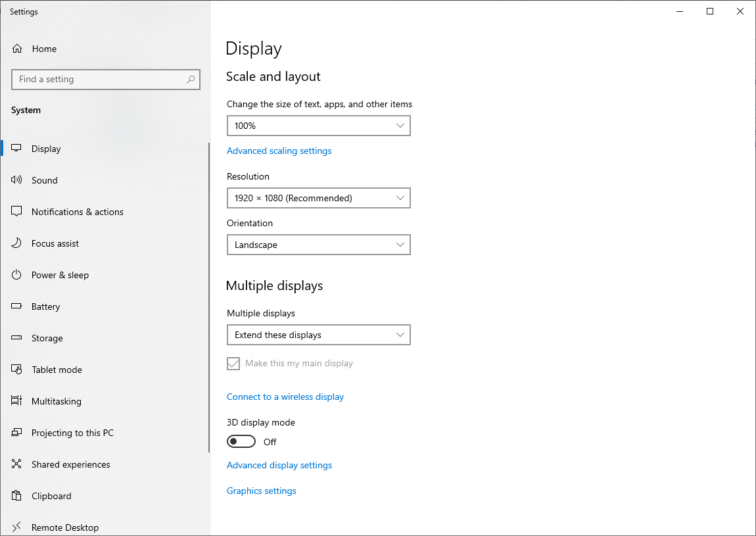Image resolution: width=756 pixels, height=536 pixels.
Task: Select Projecting to this PC label
Action: click(x=72, y=433)
